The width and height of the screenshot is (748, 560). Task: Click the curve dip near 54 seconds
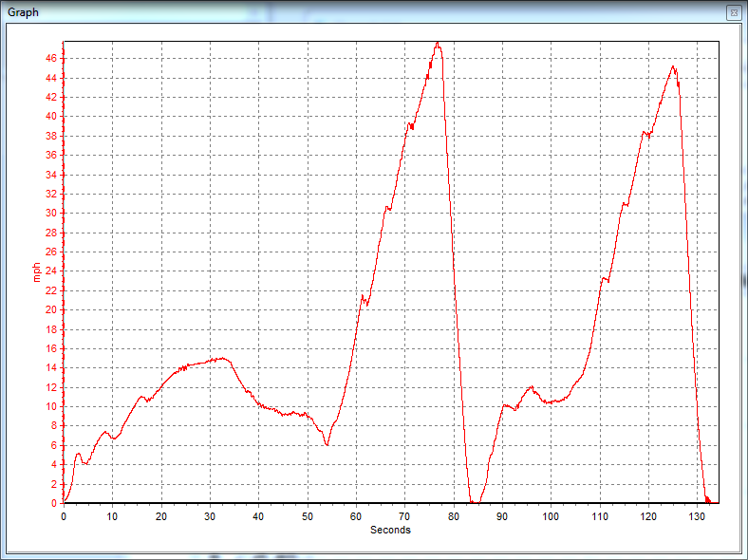327,444
